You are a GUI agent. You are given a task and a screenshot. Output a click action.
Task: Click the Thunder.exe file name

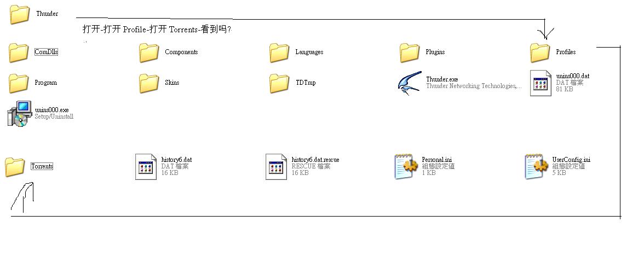tap(442, 79)
